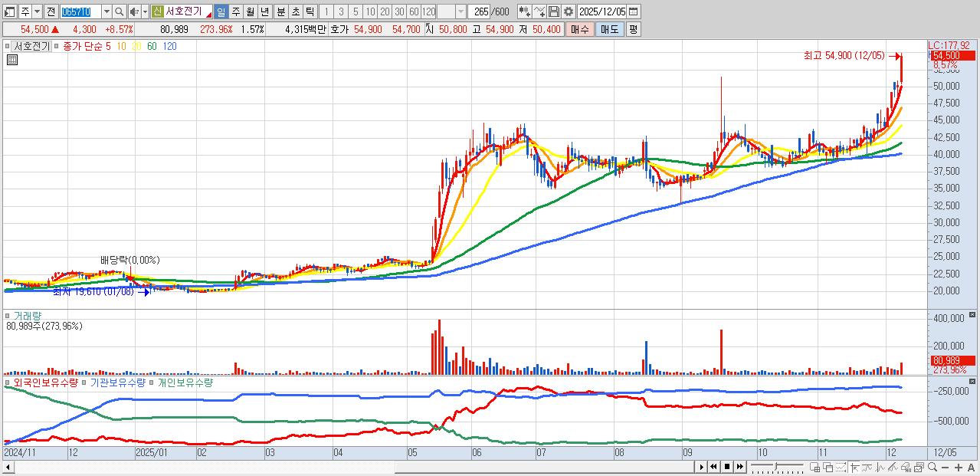Viewport: 980px width, 476px height.
Task: Select the 주 weekly period tab
Action: pos(235,11)
